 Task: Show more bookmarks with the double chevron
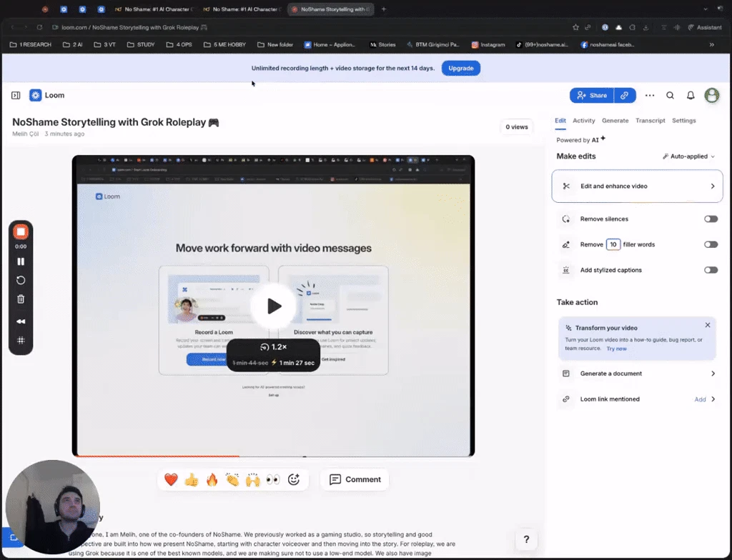point(712,45)
